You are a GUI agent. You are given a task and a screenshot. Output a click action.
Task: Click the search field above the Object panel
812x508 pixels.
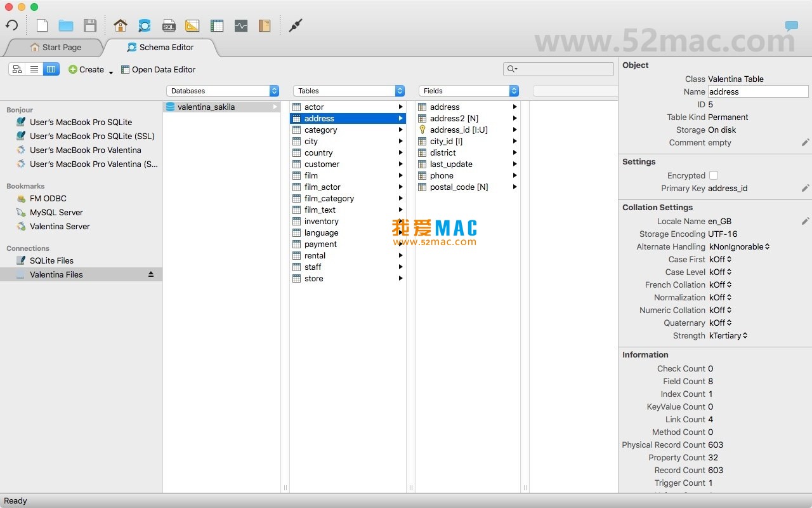(x=558, y=69)
